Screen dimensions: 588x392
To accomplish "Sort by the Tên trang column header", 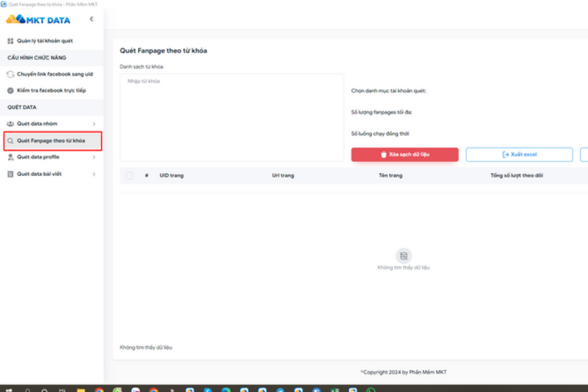I will click(x=391, y=176).
